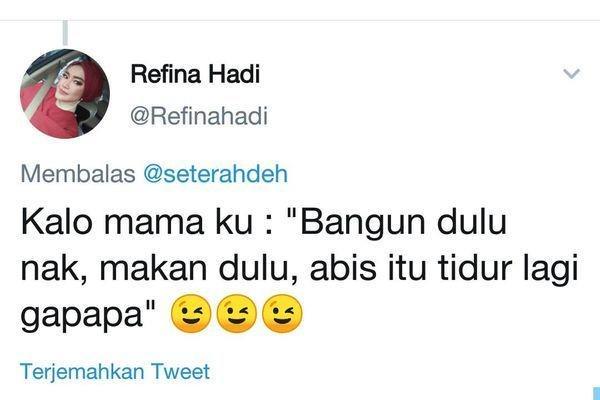This screenshot has height=400, width=600.
Task: Click tweet line starting "Kalo mama ku"
Action: coord(264,223)
